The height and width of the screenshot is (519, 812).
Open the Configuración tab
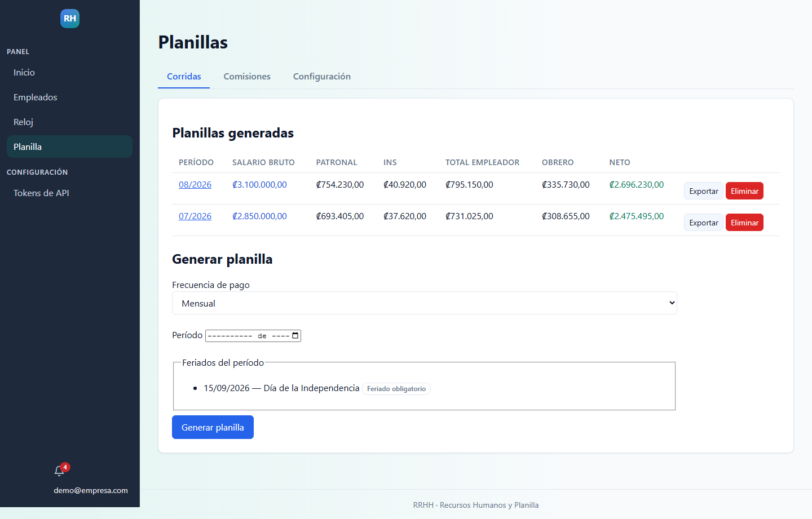[x=322, y=77]
